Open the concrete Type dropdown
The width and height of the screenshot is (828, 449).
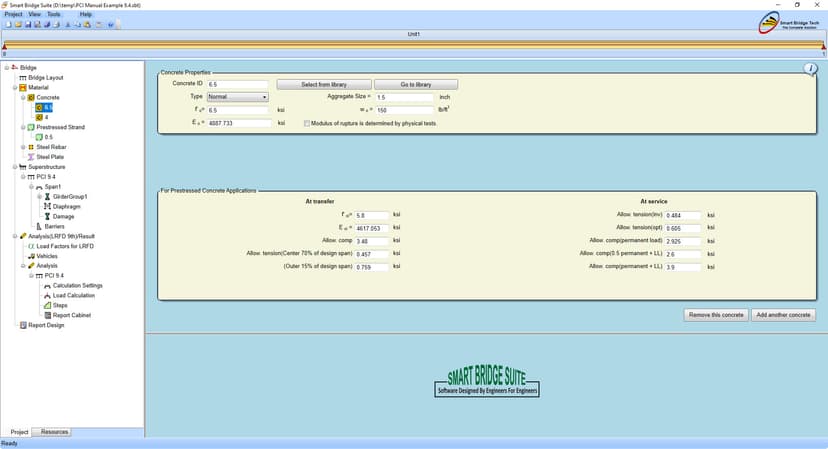[x=238, y=97]
